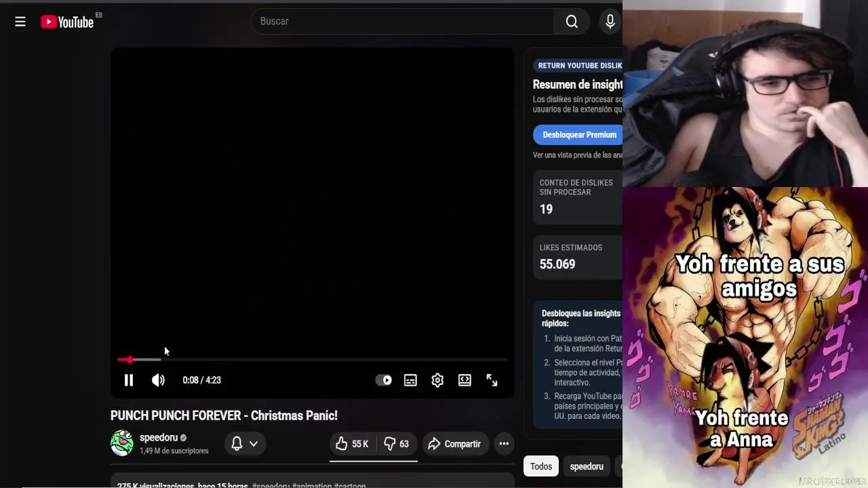Click the raw dislike count 19

click(547, 209)
